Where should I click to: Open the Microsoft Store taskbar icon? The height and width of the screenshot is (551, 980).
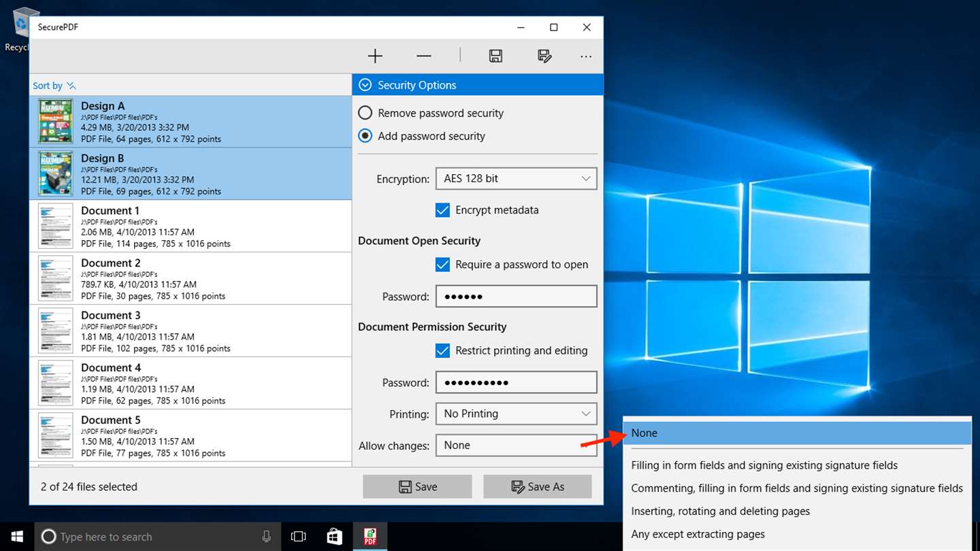334,536
